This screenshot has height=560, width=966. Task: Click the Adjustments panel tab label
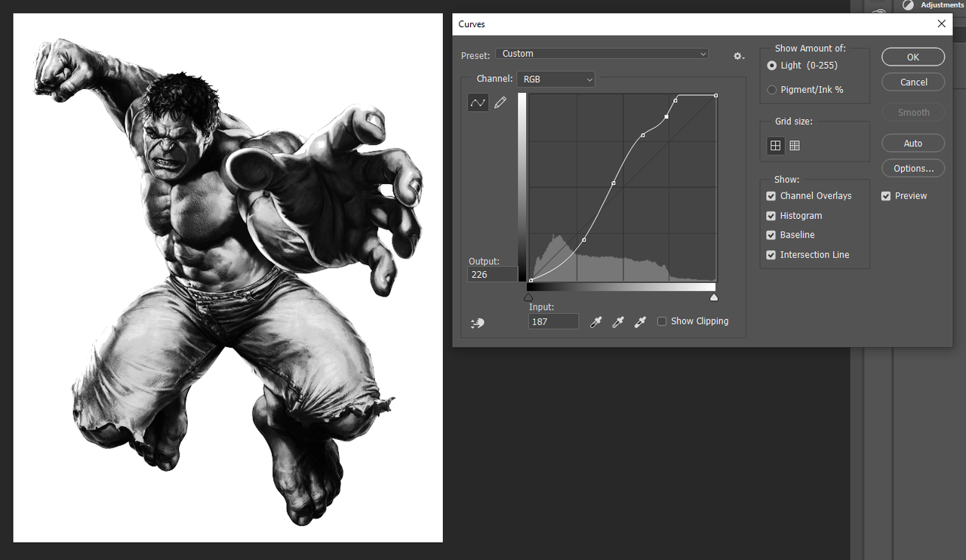tap(942, 5)
